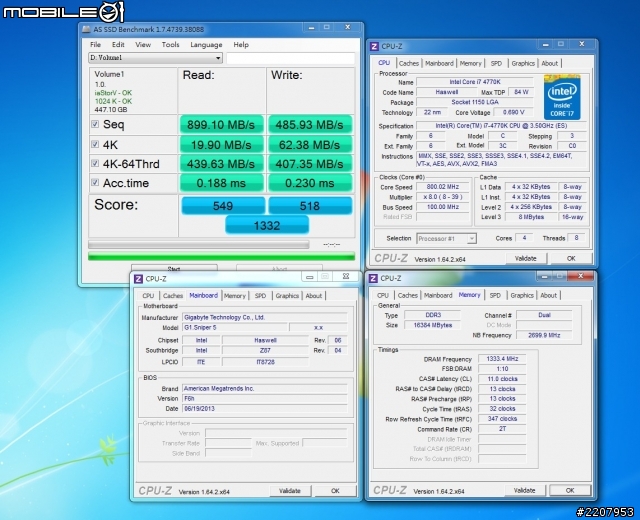Screen dimensions: 640x520
Task: Click the DRAM Frequency 1333.4 MHz value
Action: pos(502,359)
